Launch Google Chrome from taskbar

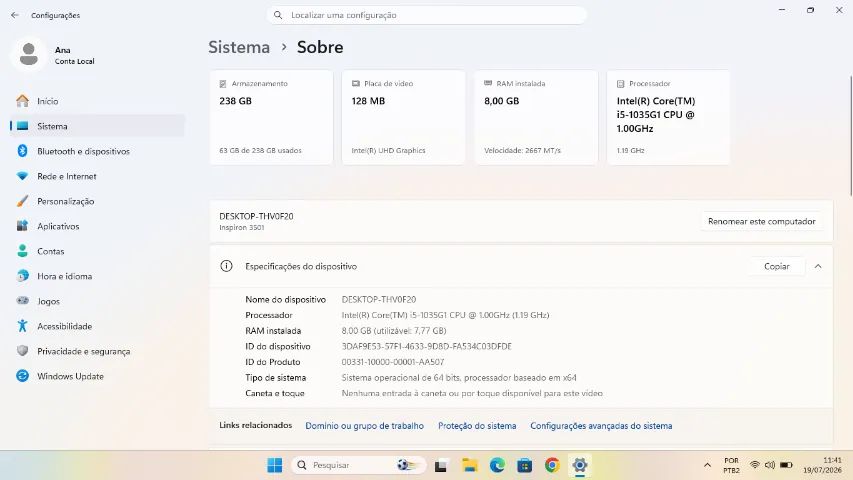point(552,465)
